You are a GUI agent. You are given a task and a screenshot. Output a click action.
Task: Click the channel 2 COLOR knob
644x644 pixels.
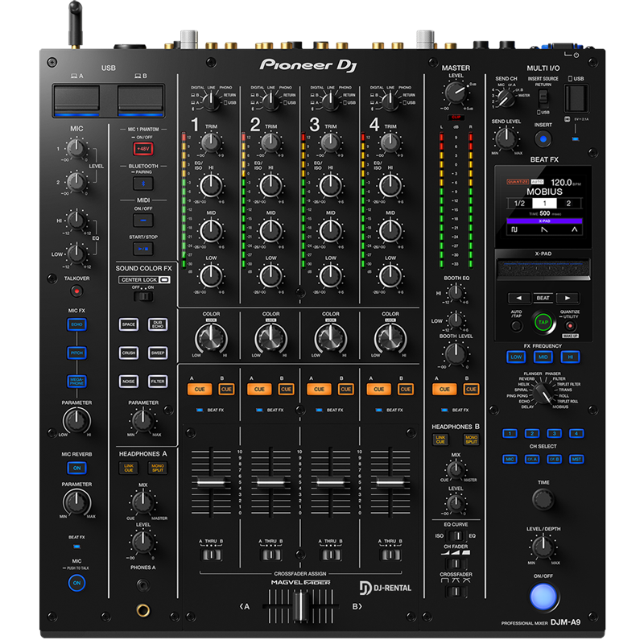(x=271, y=338)
